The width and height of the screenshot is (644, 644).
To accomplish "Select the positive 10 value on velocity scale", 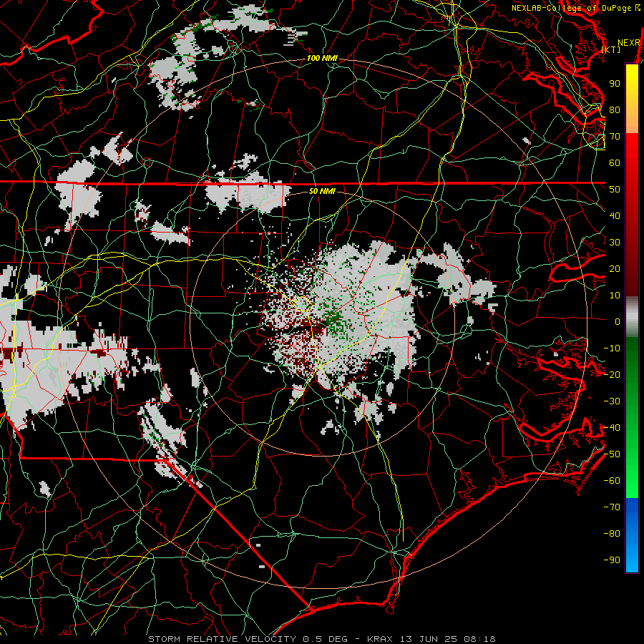I will (615, 296).
